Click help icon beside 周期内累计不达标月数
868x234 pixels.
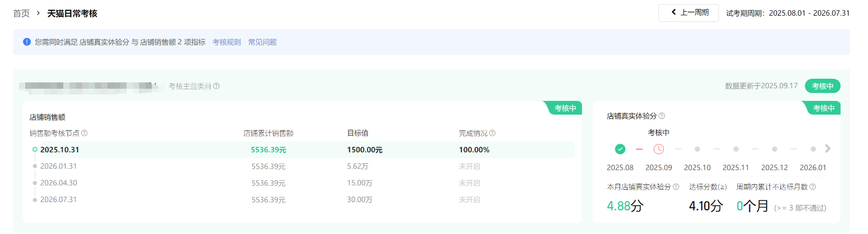tap(813, 186)
